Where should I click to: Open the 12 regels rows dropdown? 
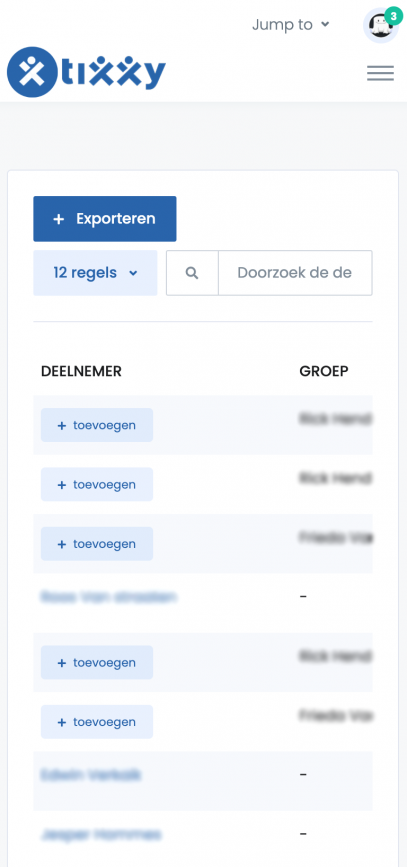95,273
